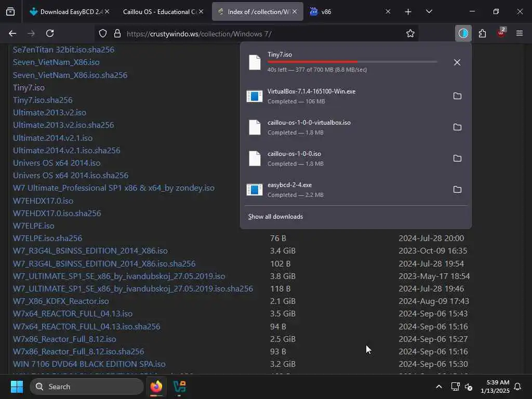Viewport: 532px width, 399px height.
Task: Bookmark this page with star
Action: 410,33
